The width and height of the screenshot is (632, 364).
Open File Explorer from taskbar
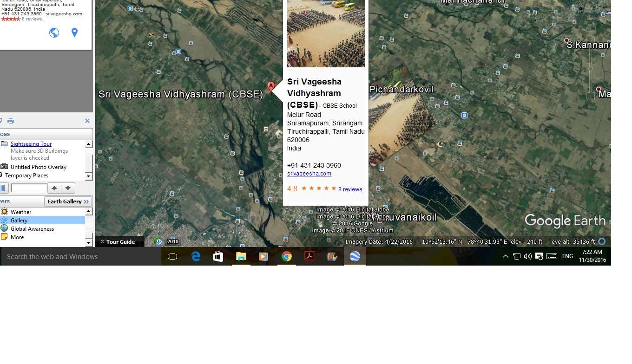(241, 256)
